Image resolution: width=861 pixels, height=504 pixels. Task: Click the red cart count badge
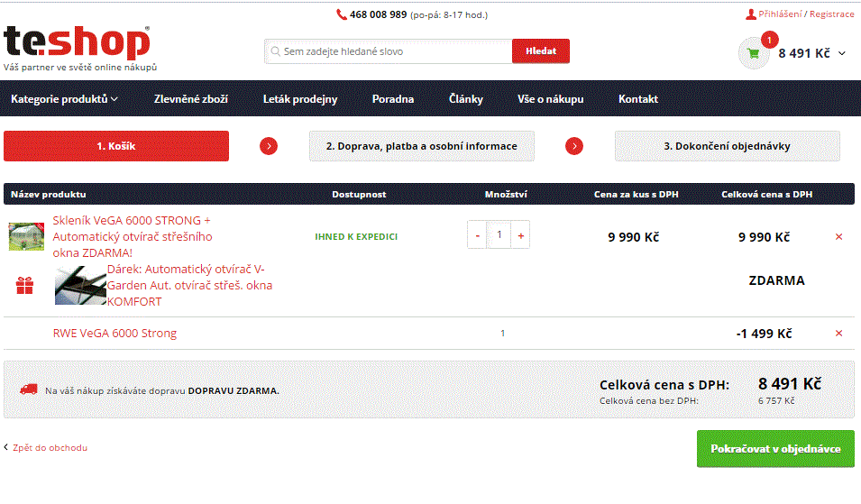pos(769,40)
